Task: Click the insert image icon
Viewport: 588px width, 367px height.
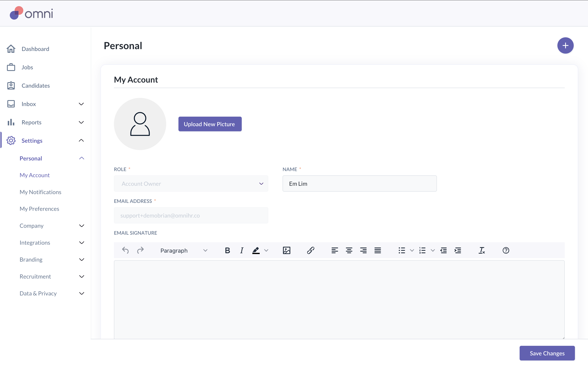Action: click(x=286, y=250)
